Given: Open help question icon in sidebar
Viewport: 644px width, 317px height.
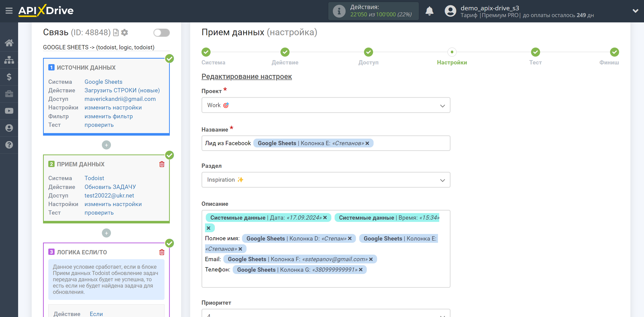Looking at the screenshot, I should tap(9, 145).
